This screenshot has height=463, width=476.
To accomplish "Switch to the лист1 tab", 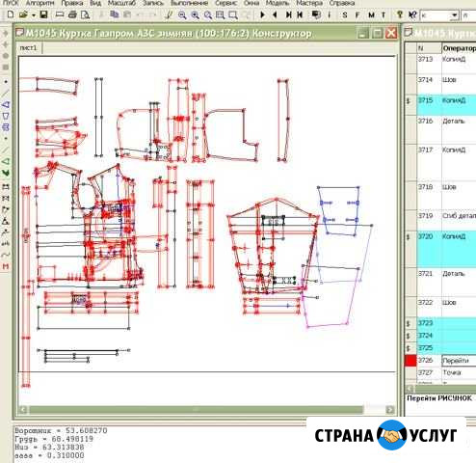I will pos(28,48).
